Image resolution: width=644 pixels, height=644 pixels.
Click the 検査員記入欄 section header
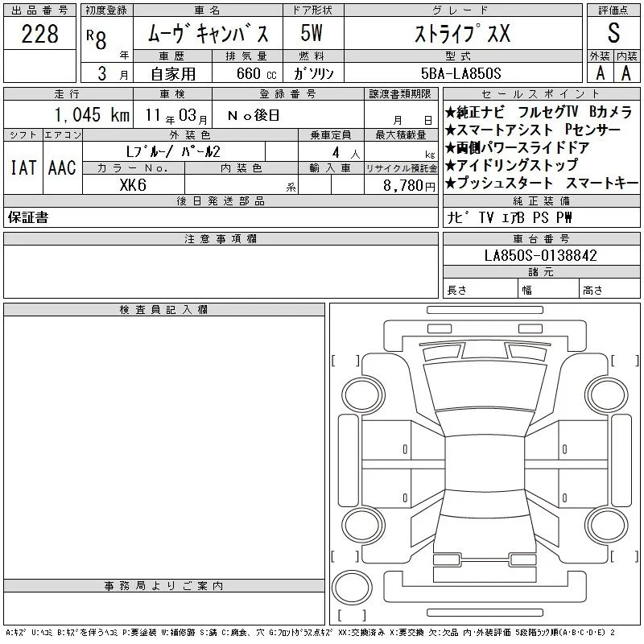[x=164, y=310]
